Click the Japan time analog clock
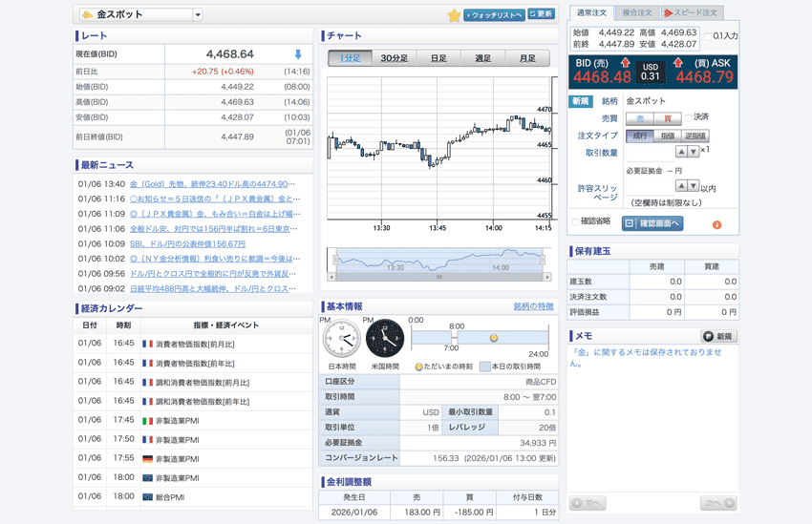Viewport: 812px width, 524px height. click(x=342, y=339)
